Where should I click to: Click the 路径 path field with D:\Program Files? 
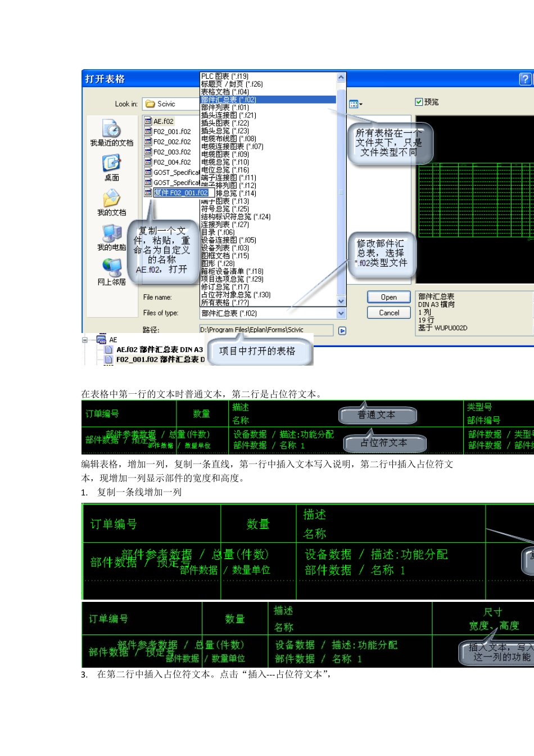tap(266, 330)
